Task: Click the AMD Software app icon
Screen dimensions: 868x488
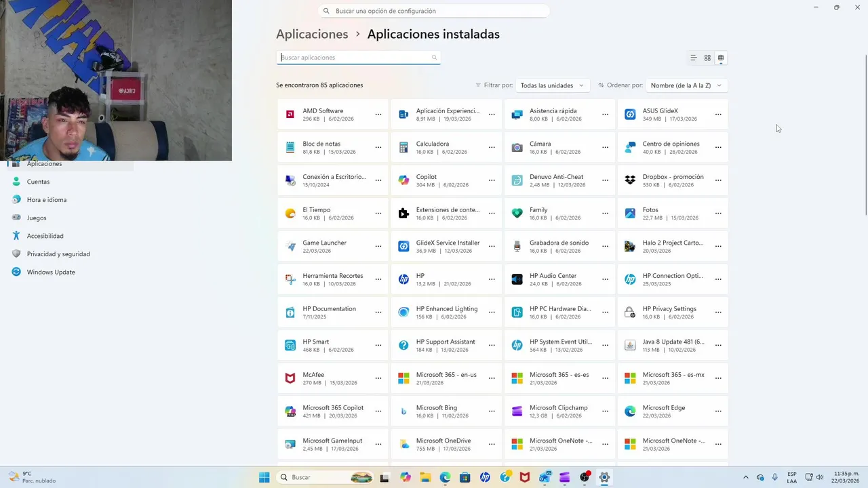Action: click(290, 115)
